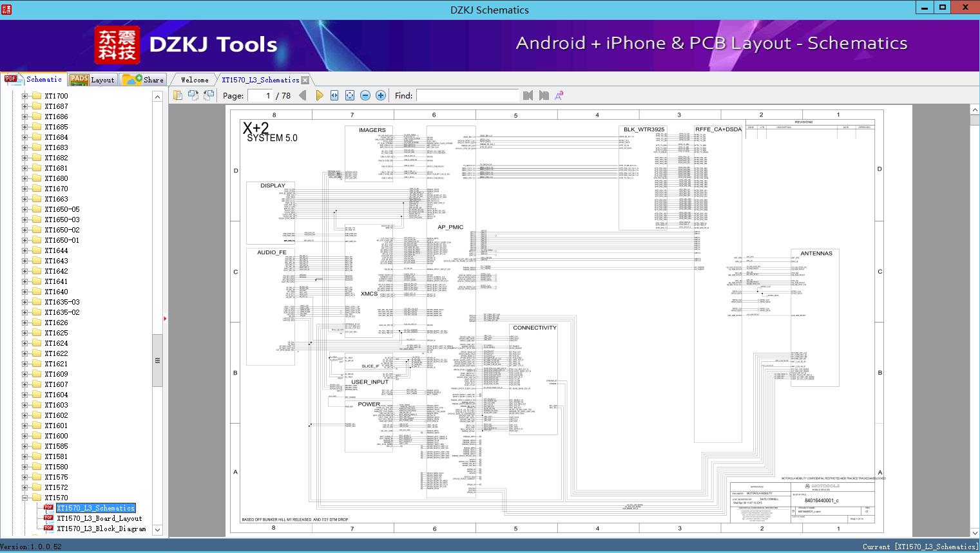980x553 pixels.
Task: Click the document view scroll down arrow
Action: (974, 532)
